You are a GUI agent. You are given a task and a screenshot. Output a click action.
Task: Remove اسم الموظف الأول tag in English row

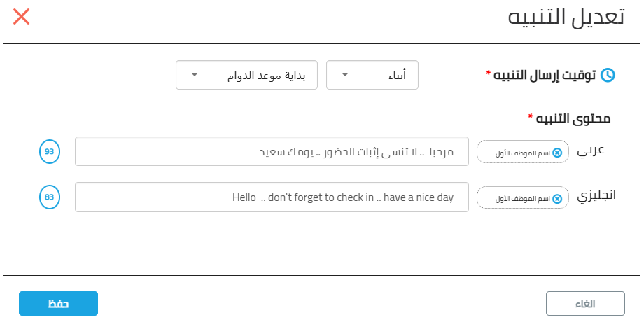557,199
